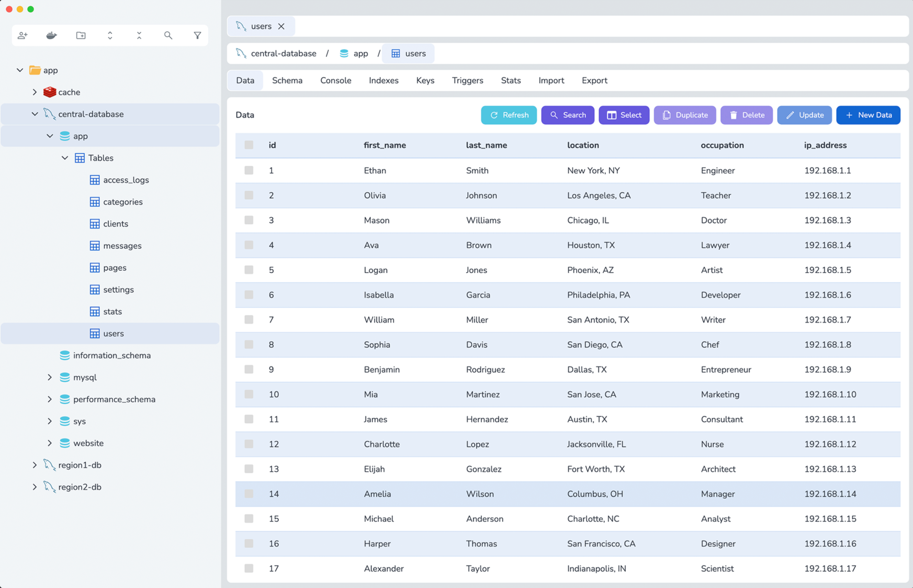
Task: Close the users tab with the X
Action: point(281,26)
